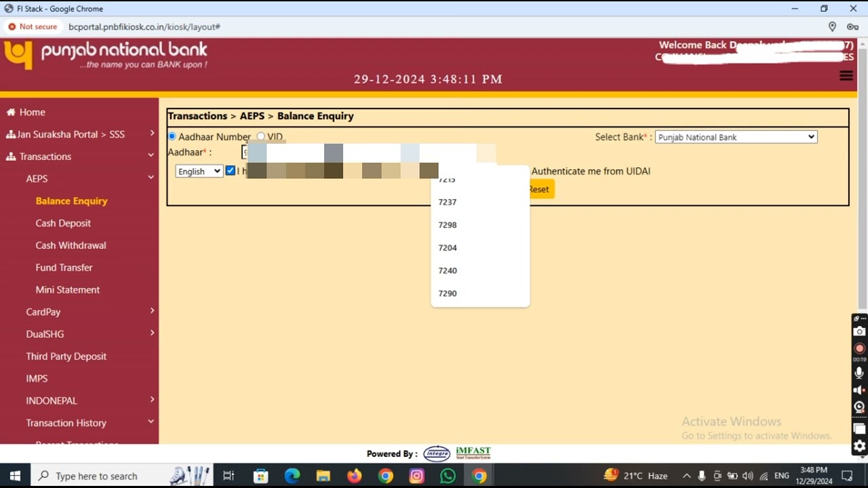The width and height of the screenshot is (868, 488).
Task: Open the Select Bank dropdown
Action: (x=736, y=137)
